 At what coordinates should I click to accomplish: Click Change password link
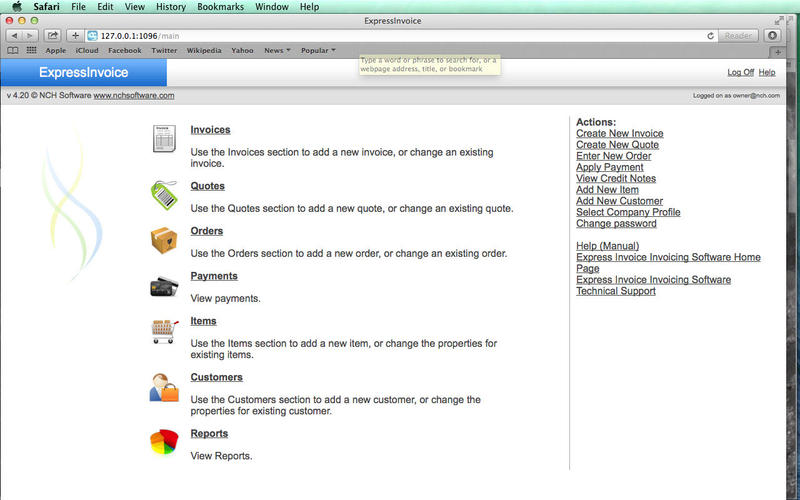[x=616, y=223]
